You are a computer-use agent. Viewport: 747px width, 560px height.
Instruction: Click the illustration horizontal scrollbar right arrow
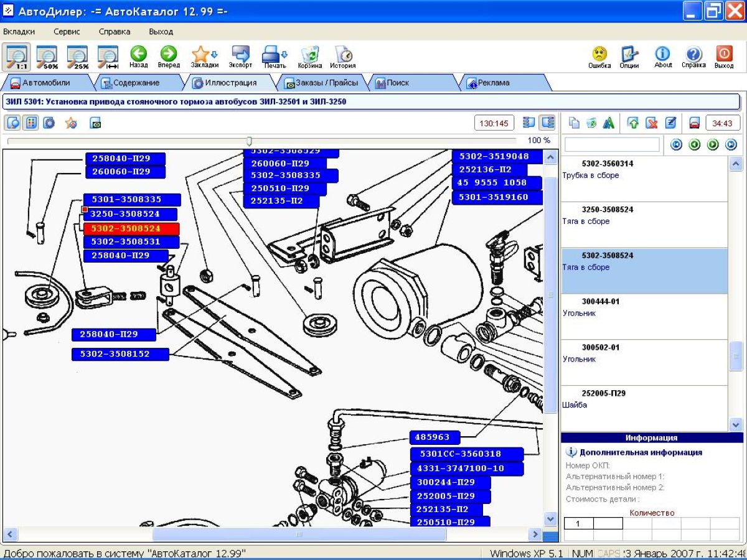point(535,534)
